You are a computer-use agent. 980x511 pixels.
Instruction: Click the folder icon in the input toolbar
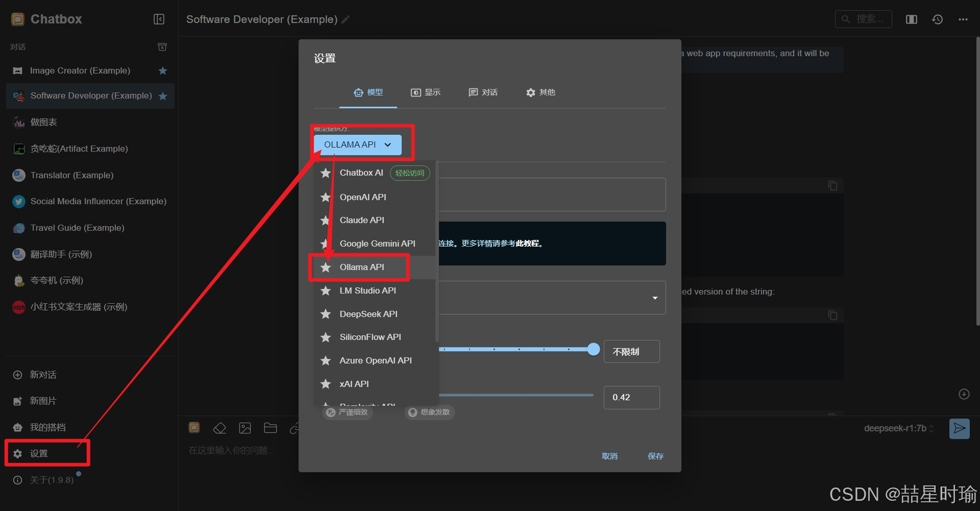(271, 428)
